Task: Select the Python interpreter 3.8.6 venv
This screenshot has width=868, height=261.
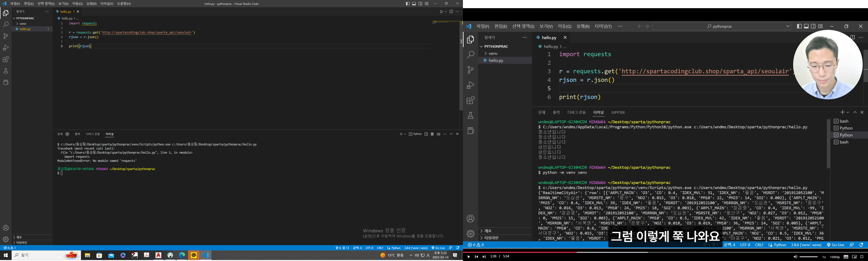Action: click(416, 248)
